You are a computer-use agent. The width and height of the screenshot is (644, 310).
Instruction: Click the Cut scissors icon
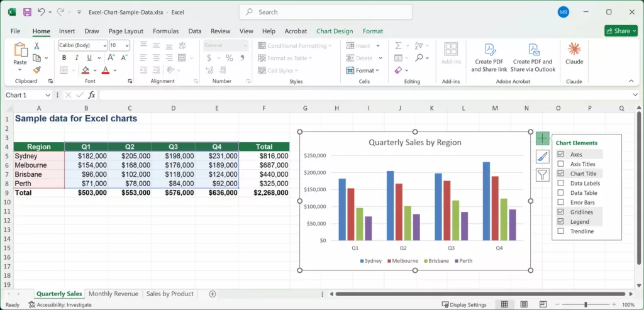click(x=36, y=45)
